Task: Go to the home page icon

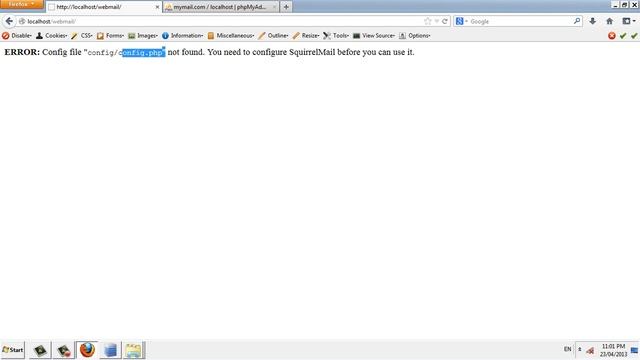Action: tap(609, 21)
